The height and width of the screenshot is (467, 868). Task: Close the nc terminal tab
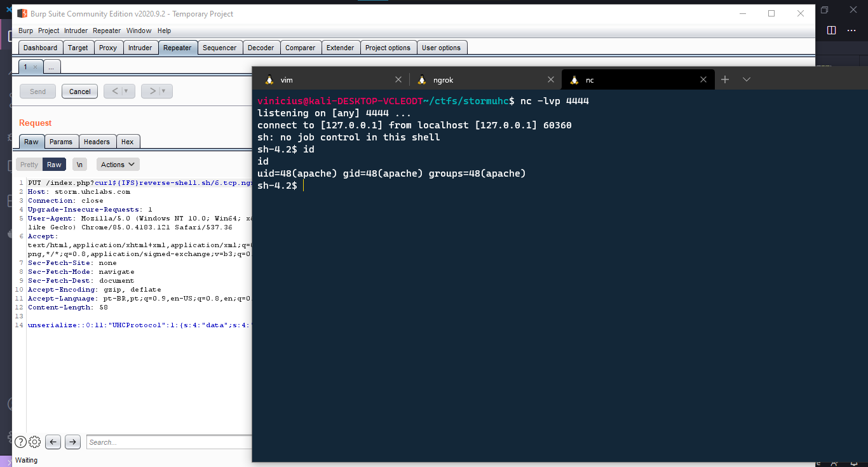point(703,80)
